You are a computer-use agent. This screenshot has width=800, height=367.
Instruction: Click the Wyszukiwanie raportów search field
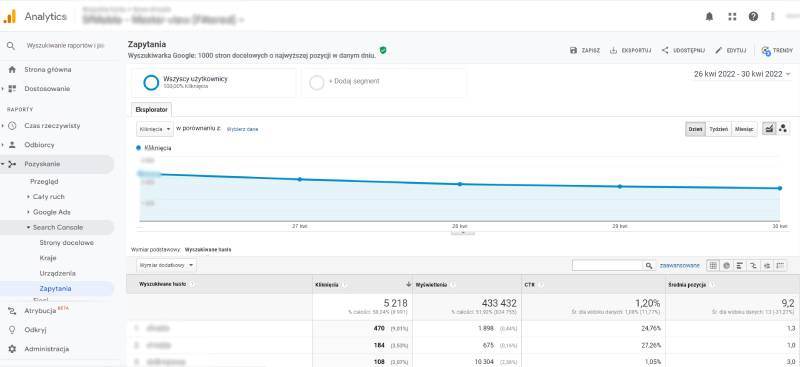point(65,46)
